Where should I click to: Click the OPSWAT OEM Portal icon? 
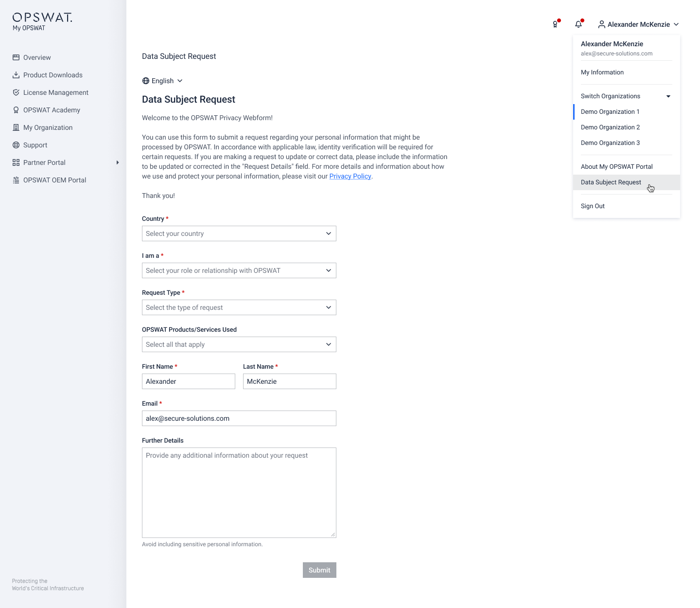(16, 180)
